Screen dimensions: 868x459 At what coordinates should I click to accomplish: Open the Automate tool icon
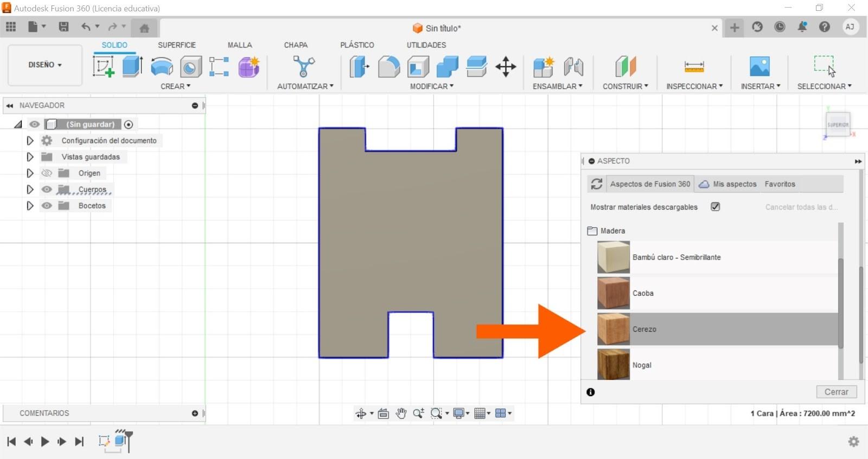pos(304,67)
